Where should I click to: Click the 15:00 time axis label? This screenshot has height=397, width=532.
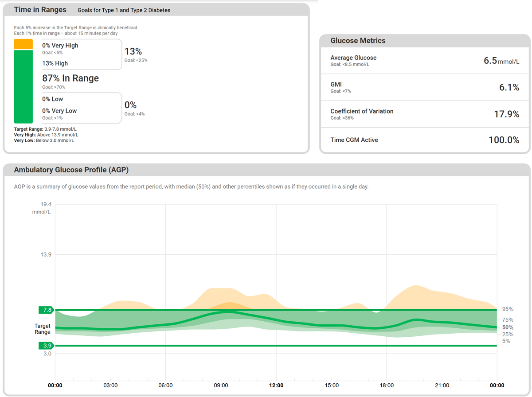pyautogui.click(x=332, y=385)
